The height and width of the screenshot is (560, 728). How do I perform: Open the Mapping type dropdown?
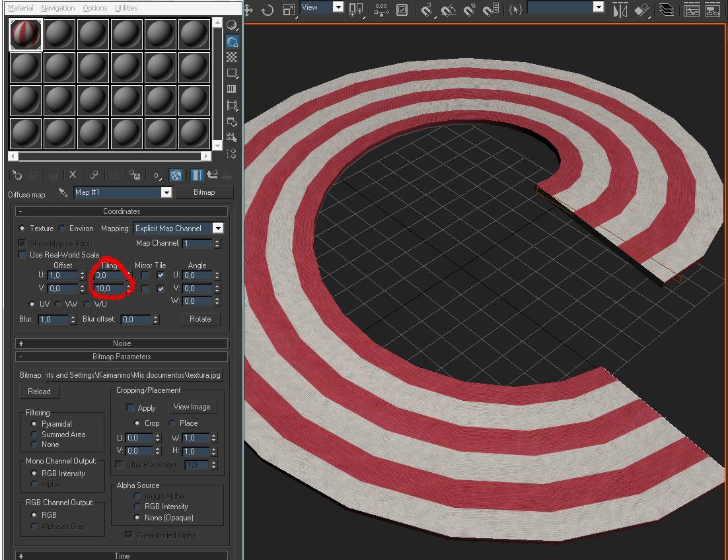coord(217,228)
